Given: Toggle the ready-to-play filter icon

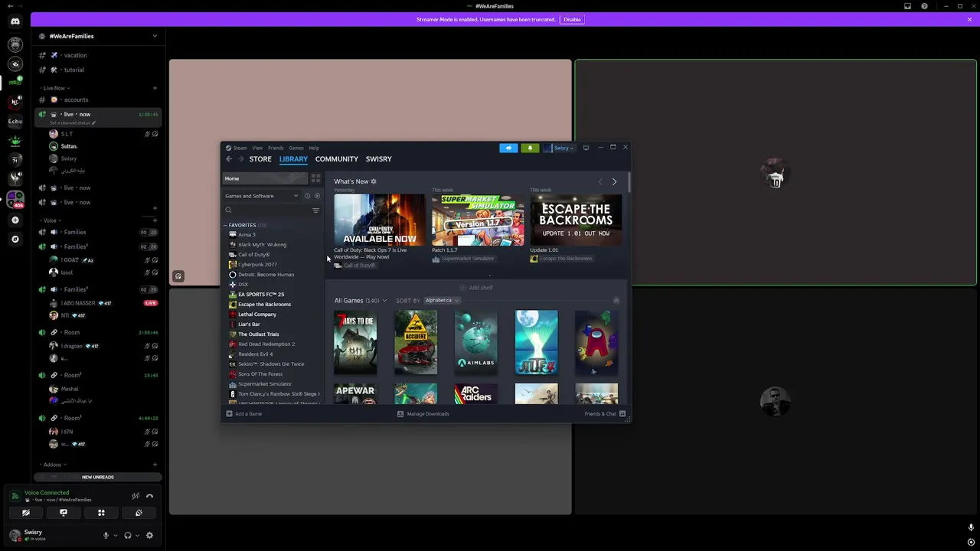Looking at the screenshot, I should (x=317, y=196).
